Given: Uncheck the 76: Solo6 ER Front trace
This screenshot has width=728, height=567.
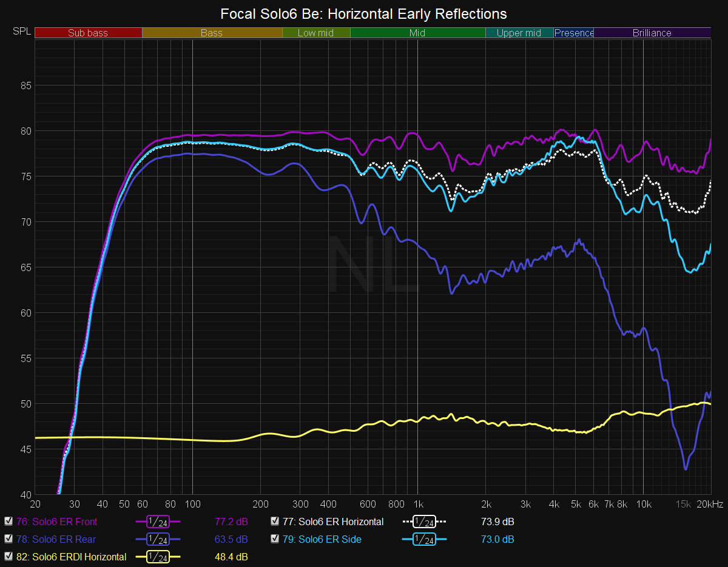Looking at the screenshot, I should 8,521.
